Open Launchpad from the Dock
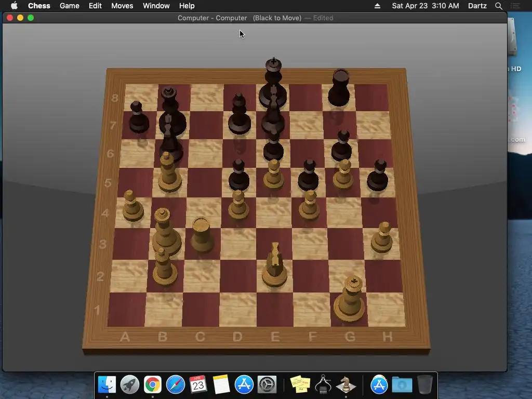The image size is (532, 399). 129,384
